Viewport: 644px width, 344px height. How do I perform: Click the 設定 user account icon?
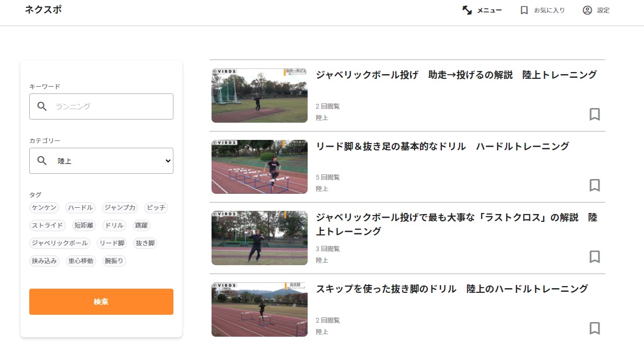[588, 10]
